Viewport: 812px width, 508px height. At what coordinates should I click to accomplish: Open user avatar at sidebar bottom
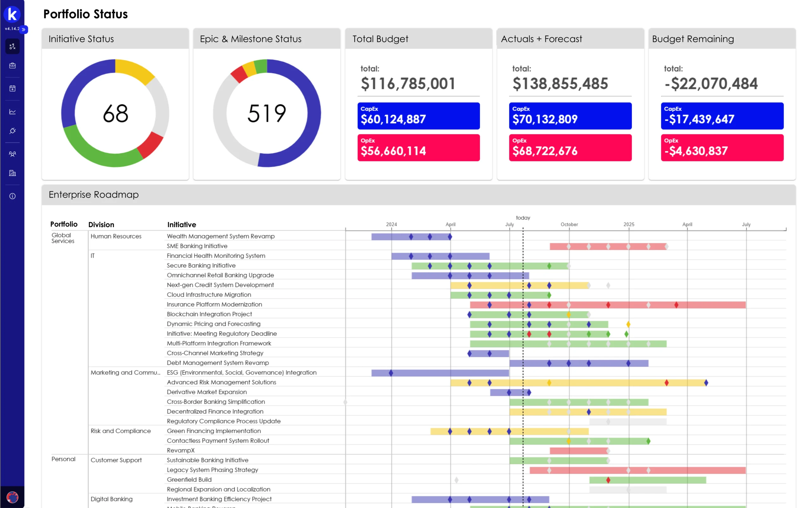pyautogui.click(x=12, y=497)
